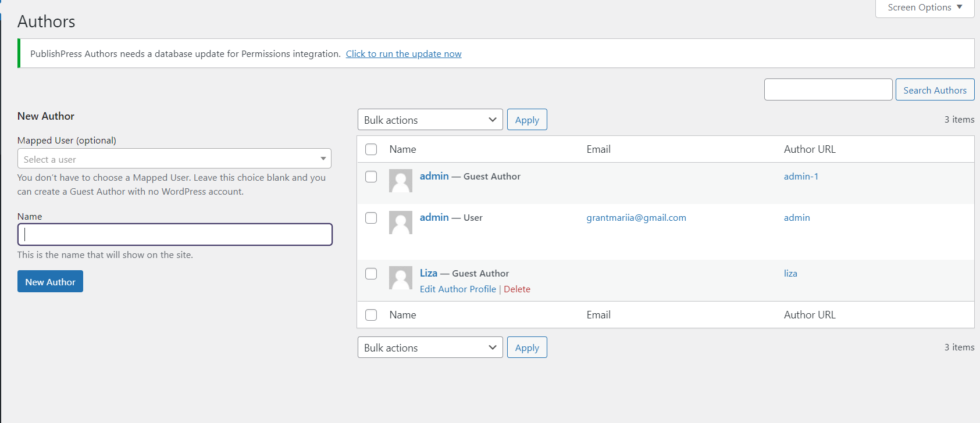Toggle select-all checkbox in table header
Image resolution: width=980 pixels, height=423 pixels.
tap(371, 149)
